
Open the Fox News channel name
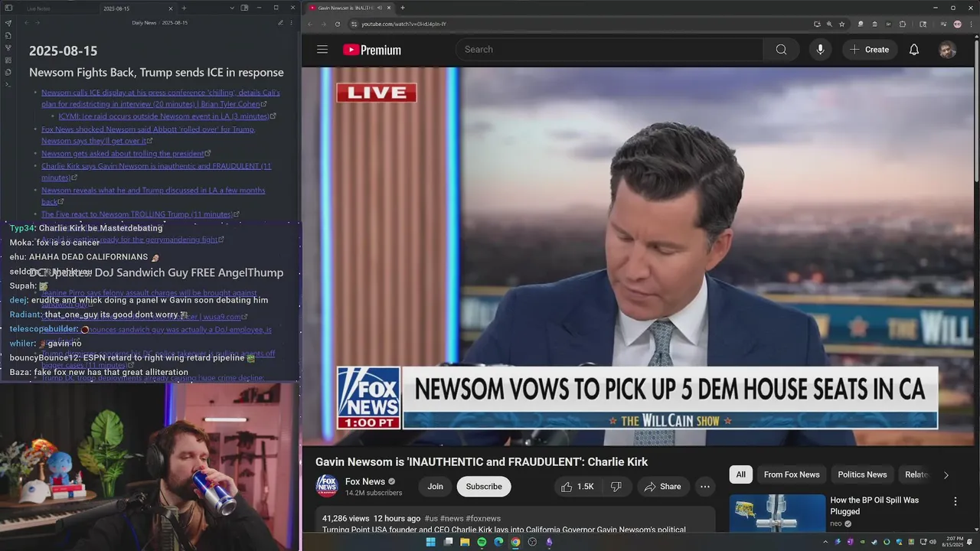click(365, 481)
